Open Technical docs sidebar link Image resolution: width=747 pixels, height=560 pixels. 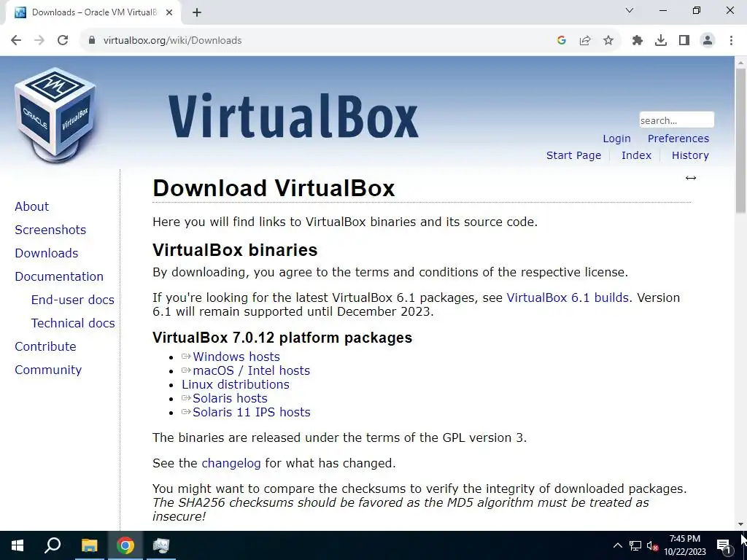[x=73, y=323]
